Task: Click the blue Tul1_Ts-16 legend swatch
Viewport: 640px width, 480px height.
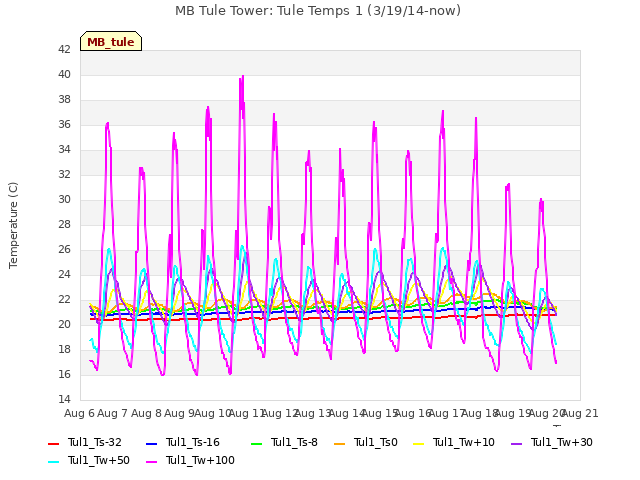Action: click(x=151, y=443)
